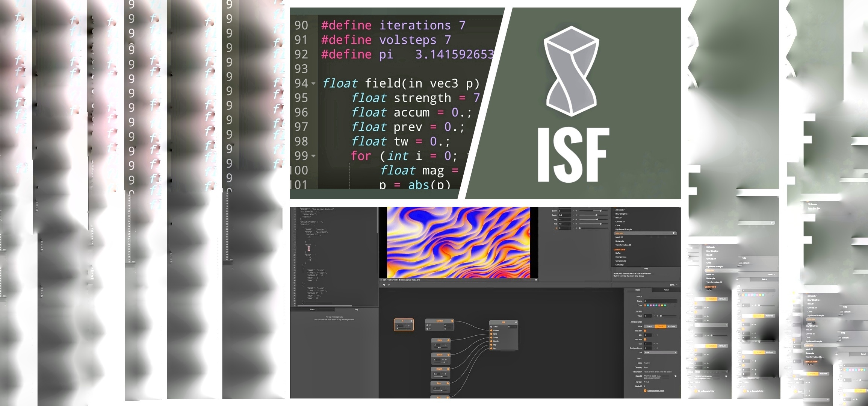Select Bounding Box in node library
Image resolution: width=868 pixels, height=406 pixels.
point(622,214)
